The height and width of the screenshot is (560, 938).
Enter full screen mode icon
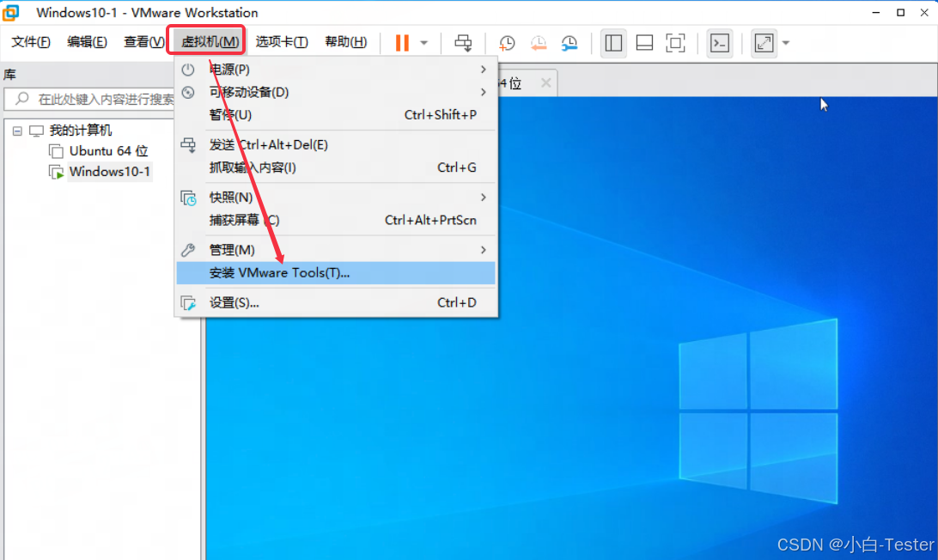(x=675, y=42)
